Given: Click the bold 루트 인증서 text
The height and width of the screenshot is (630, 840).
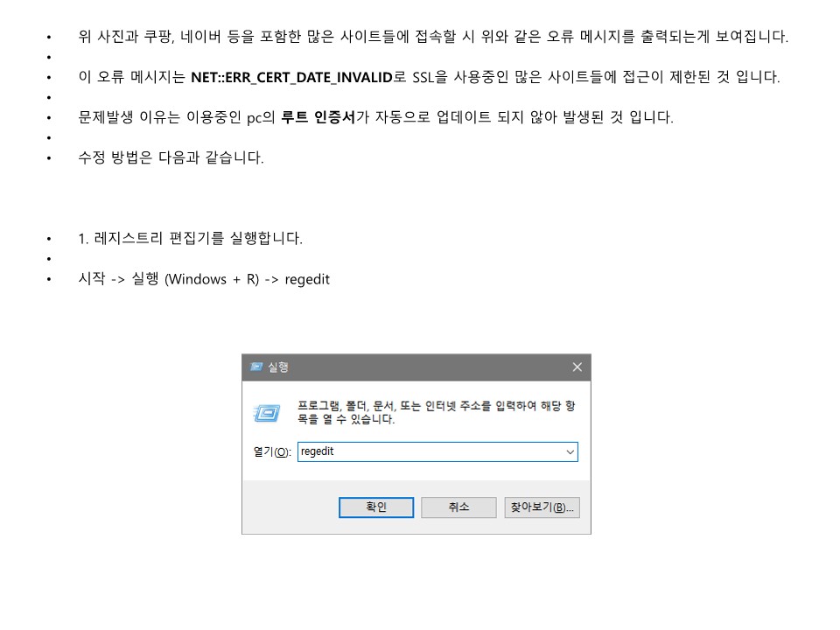Looking at the screenshot, I should pos(318,116).
